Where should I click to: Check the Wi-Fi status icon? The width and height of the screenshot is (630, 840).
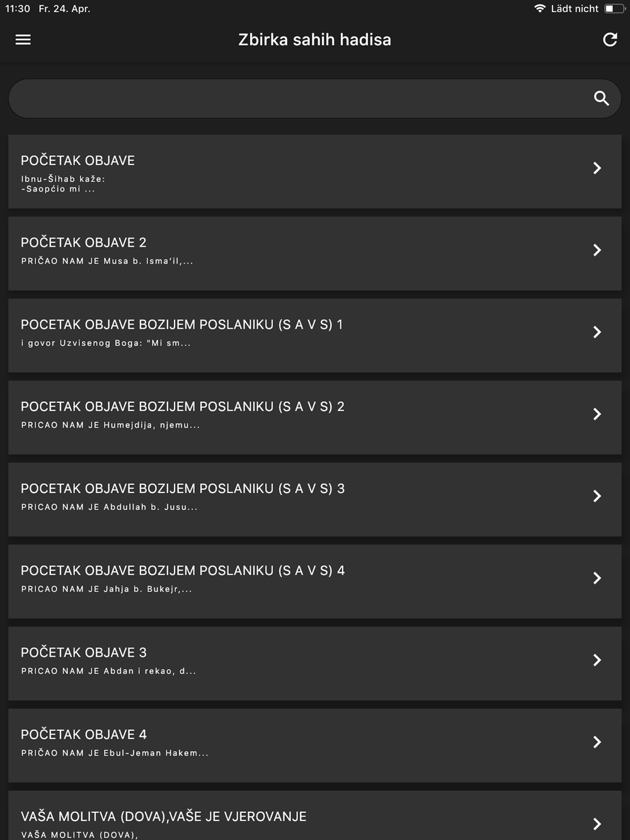tap(540, 9)
